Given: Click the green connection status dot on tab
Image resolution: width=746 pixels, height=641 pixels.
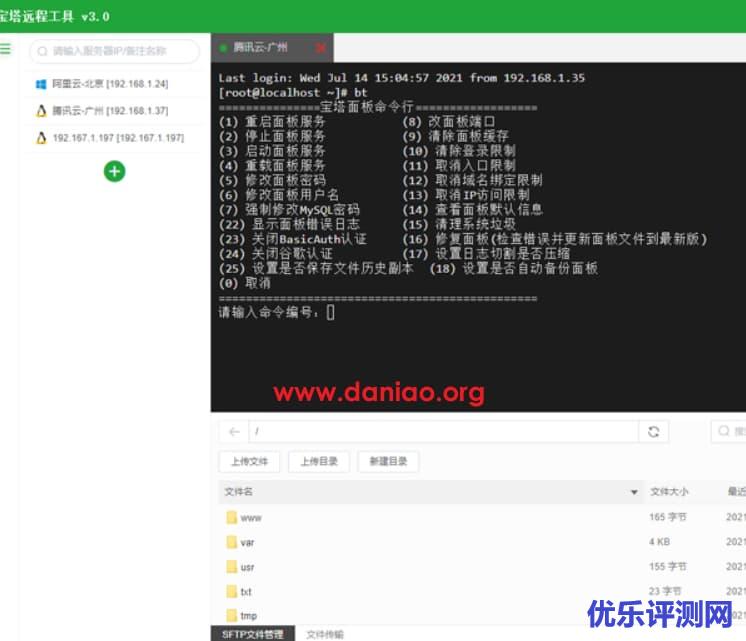Looking at the screenshot, I should [x=223, y=48].
